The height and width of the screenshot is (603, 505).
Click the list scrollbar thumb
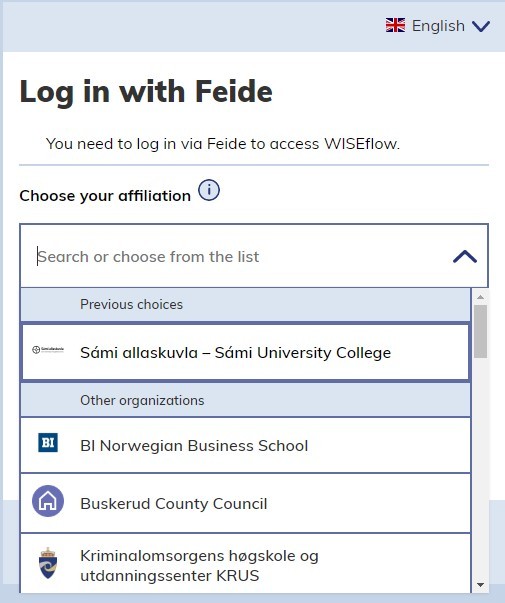(x=480, y=332)
